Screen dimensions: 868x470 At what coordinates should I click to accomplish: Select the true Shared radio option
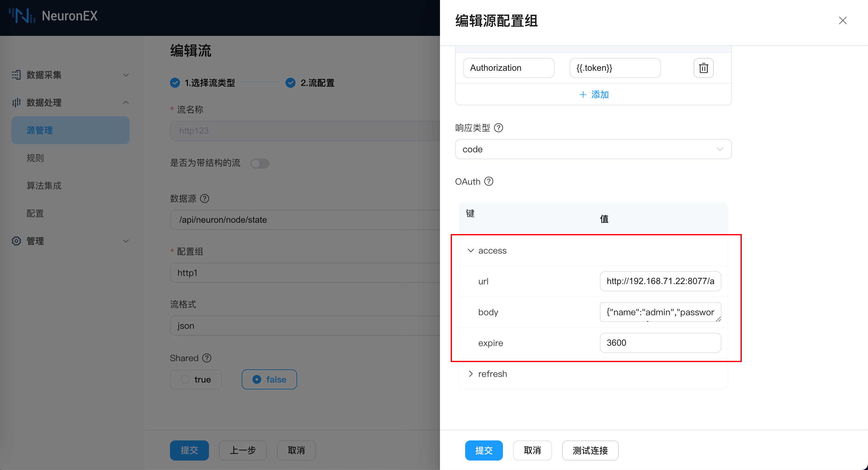click(195, 379)
